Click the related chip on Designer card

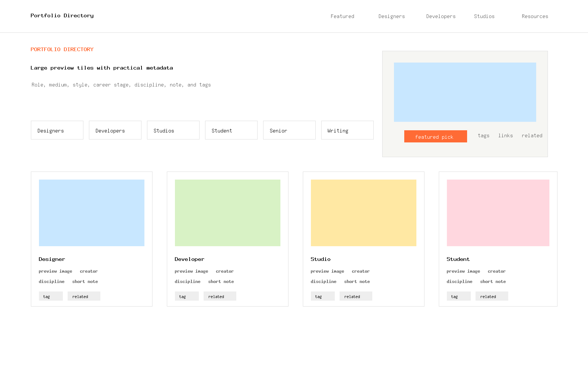click(x=84, y=296)
